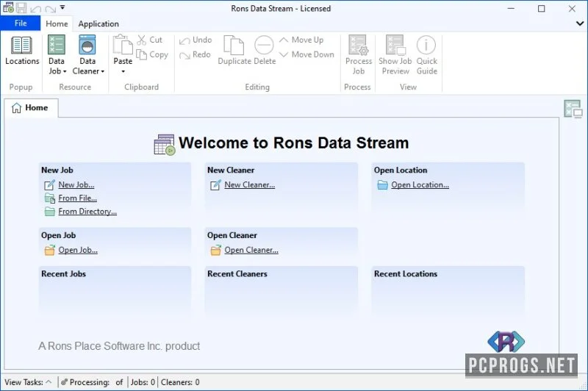Open the New Job... link
This screenshot has height=391, width=588.
pyautogui.click(x=76, y=184)
